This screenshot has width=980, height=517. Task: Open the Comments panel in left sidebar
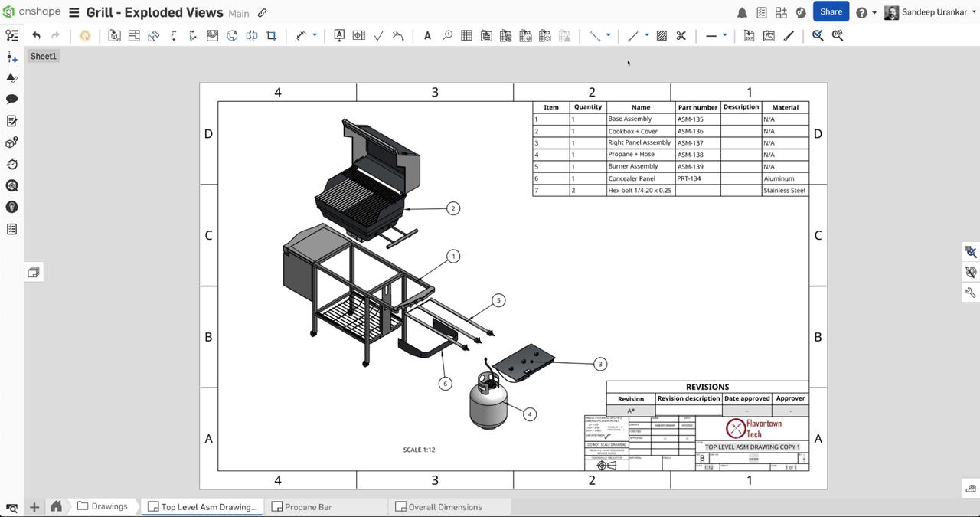11,98
